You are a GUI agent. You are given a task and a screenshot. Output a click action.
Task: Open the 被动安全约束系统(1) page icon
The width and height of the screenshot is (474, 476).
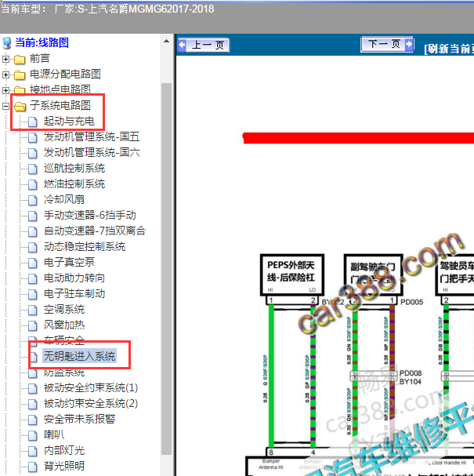coord(32,388)
